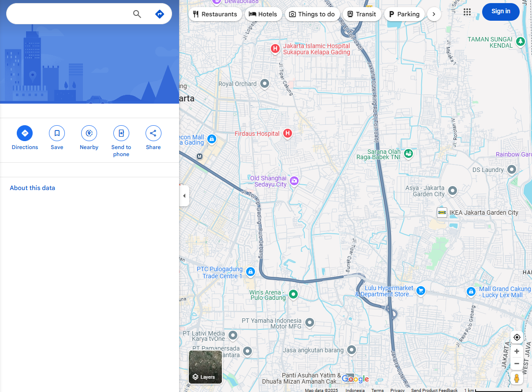Image resolution: width=532 pixels, height=392 pixels.
Task: Send to phone icon
Action: tap(121, 133)
